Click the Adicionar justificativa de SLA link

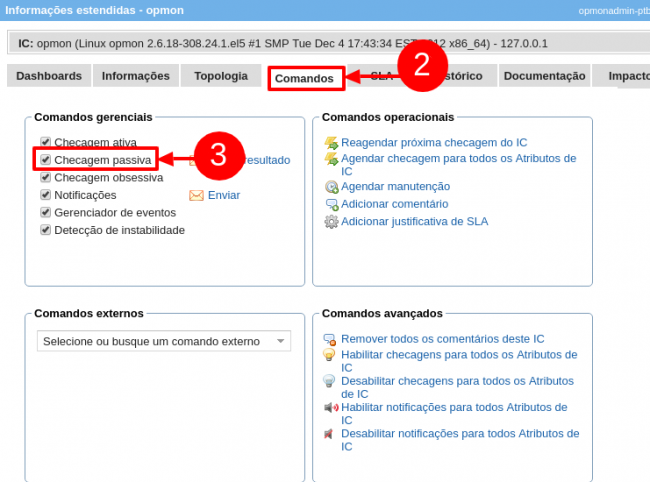414,222
